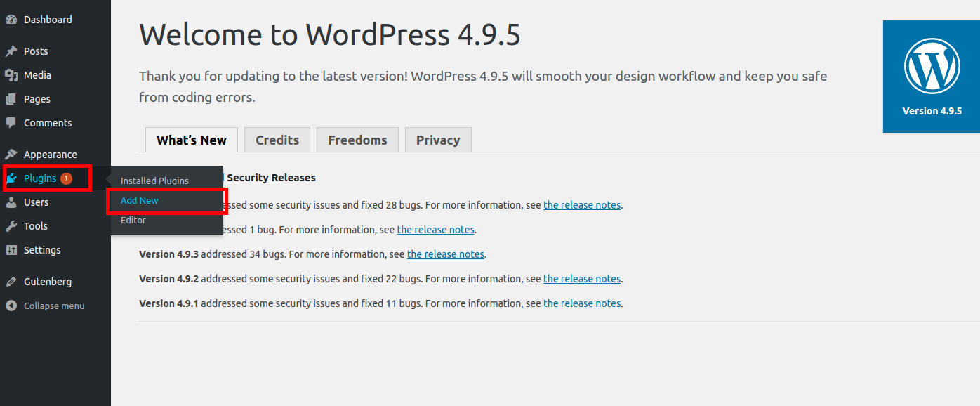Click the Plugins update count badge
This screenshot has height=406, width=980.
pos(66,178)
